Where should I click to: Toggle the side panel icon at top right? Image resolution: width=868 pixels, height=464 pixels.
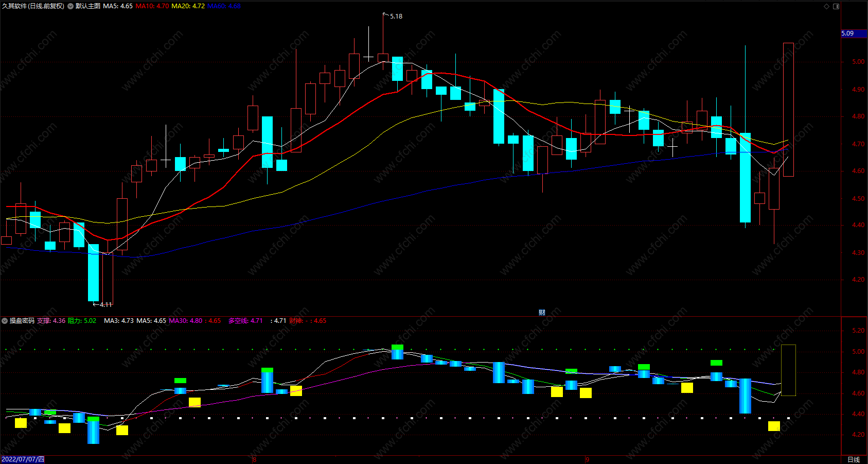(836, 6)
